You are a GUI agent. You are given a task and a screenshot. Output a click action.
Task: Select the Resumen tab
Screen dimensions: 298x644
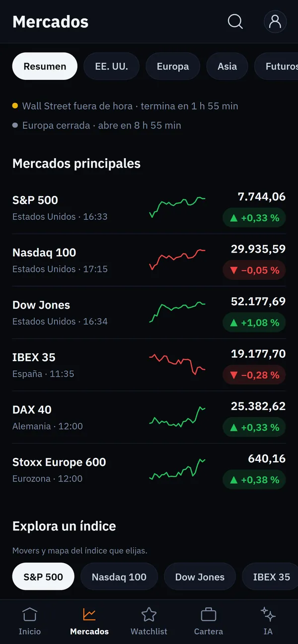(45, 66)
